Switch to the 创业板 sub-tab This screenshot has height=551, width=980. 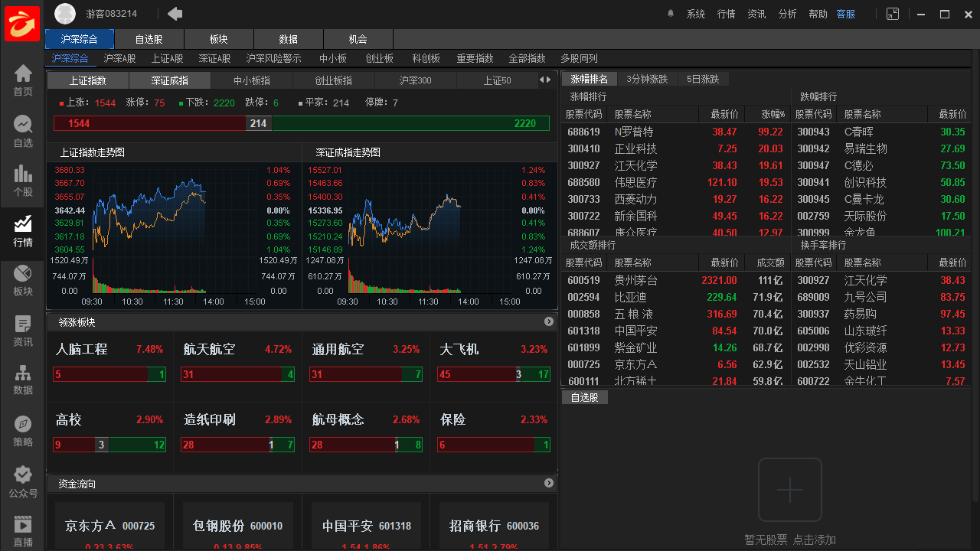pyautogui.click(x=378, y=57)
